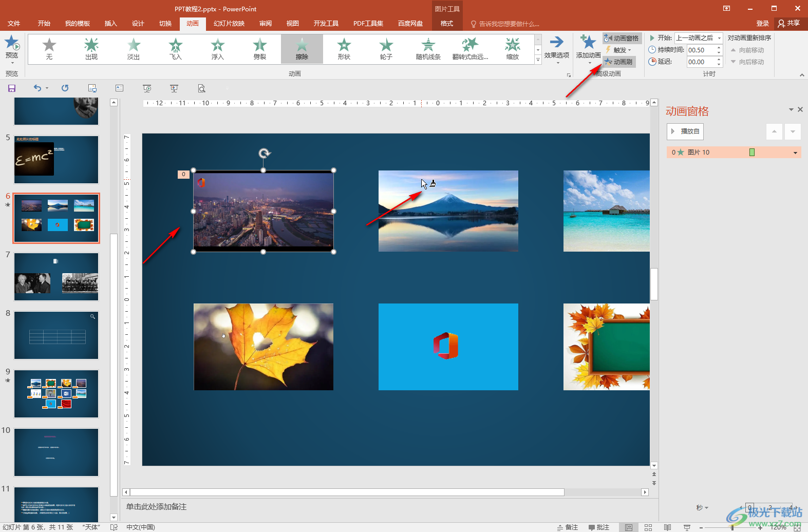Undo the last action with undo arrow
This screenshot has width=808, height=532.
coord(37,88)
